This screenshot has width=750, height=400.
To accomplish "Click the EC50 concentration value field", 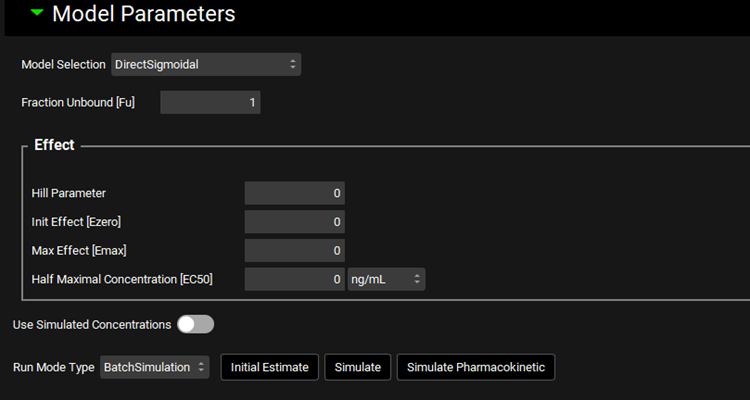I will point(294,279).
